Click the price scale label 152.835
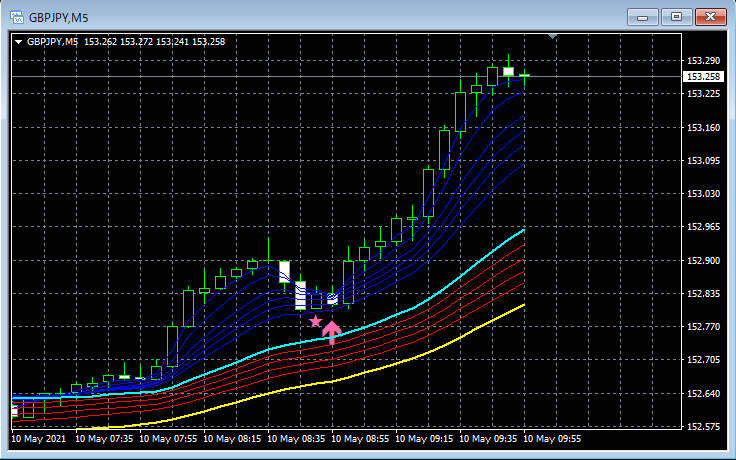 [704, 293]
